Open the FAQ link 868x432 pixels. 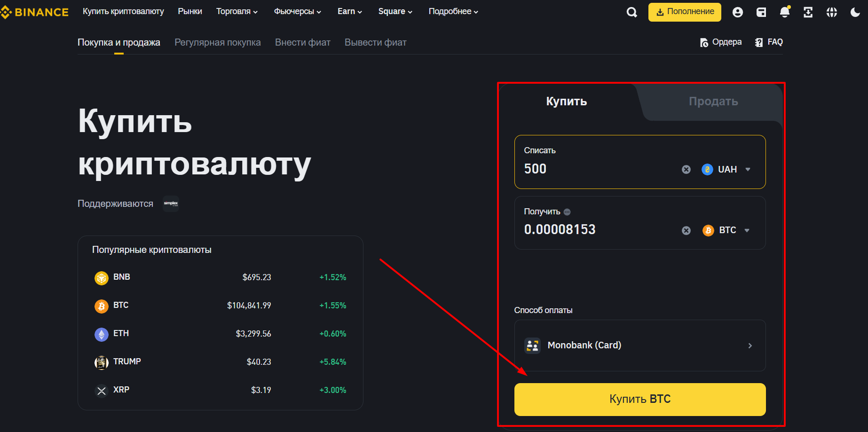tap(769, 42)
